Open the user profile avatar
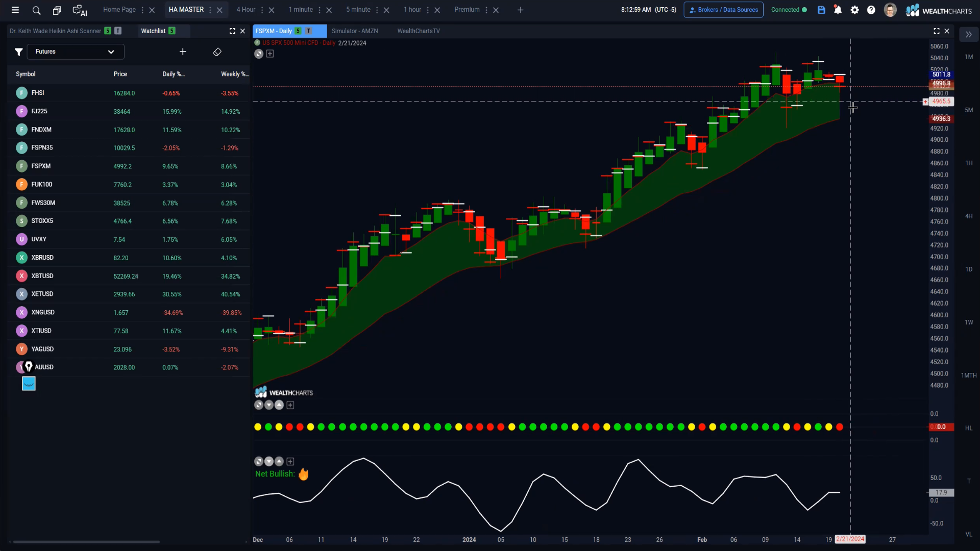 (890, 10)
